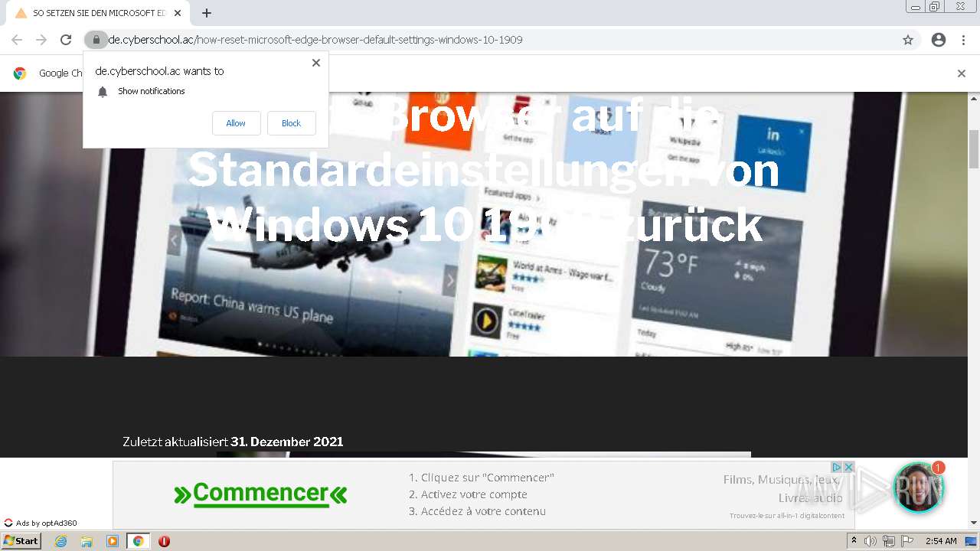
Task: Click the address bar URL
Action: (x=315, y=40)
